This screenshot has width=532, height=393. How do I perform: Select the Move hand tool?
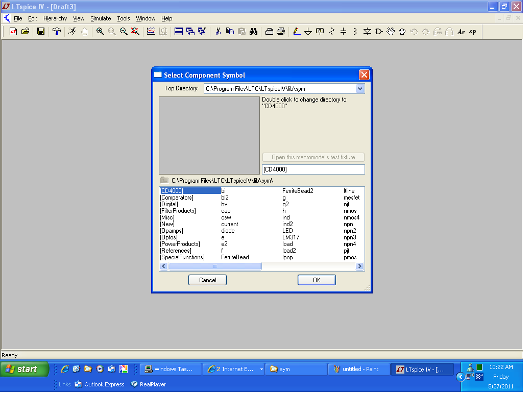tap(391, 32)
